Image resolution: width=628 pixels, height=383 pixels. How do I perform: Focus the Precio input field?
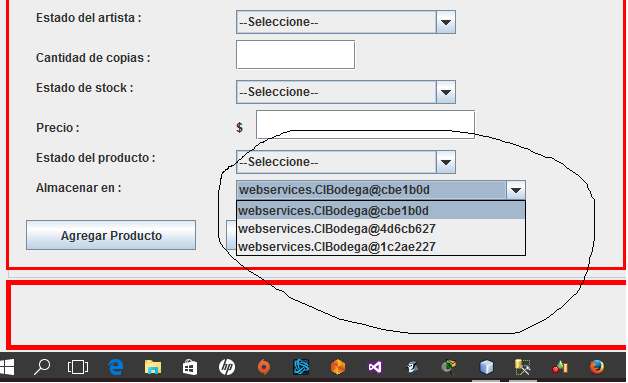365,125
